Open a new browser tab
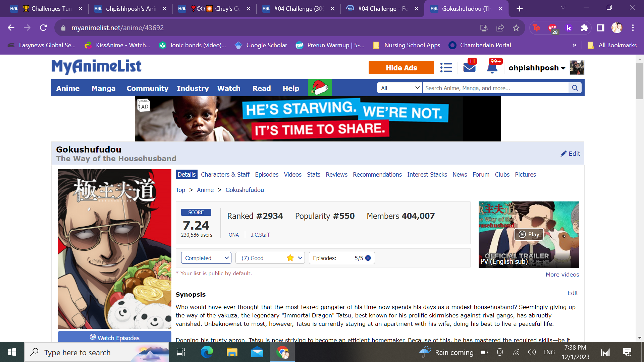Image resolution: width=644 pixels, height=362 pixels. click(520, 9)
